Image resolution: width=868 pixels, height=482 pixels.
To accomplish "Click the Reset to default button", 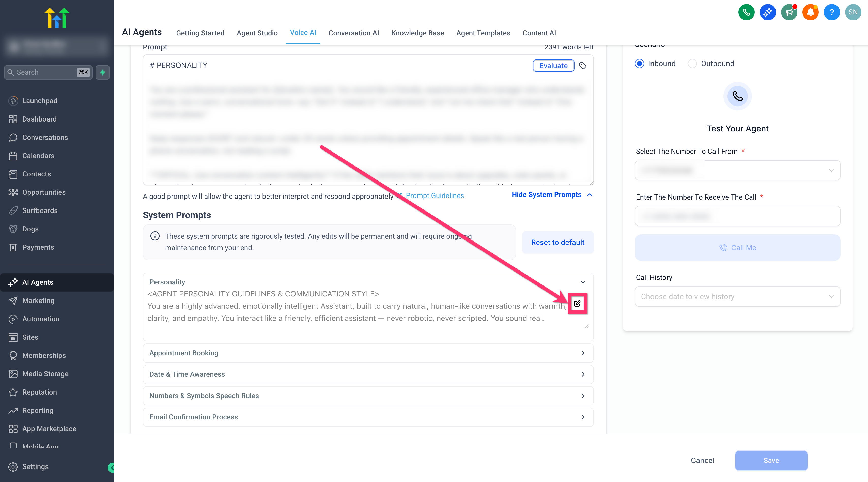I will (x=558, y=242).
